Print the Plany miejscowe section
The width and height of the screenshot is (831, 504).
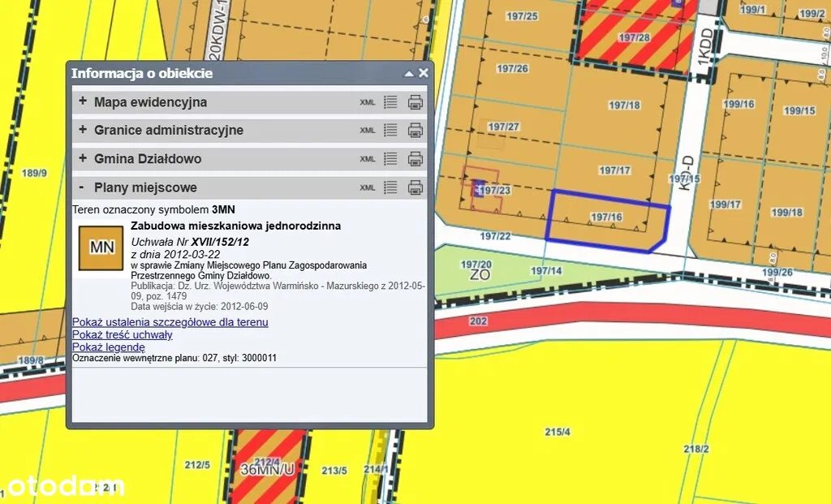tap(415, 187)
